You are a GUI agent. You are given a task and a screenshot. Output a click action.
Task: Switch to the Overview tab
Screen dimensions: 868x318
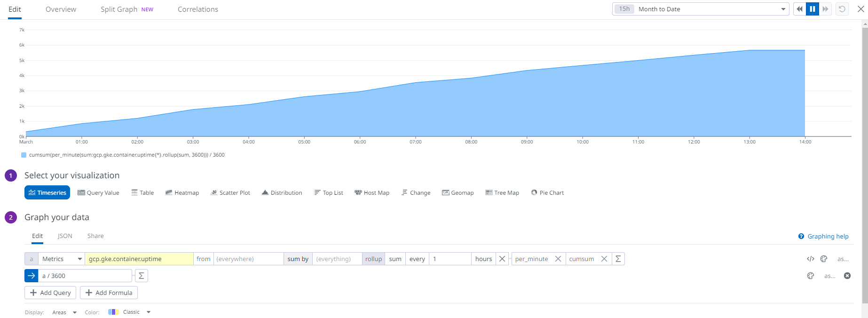(x=61, y=9)
